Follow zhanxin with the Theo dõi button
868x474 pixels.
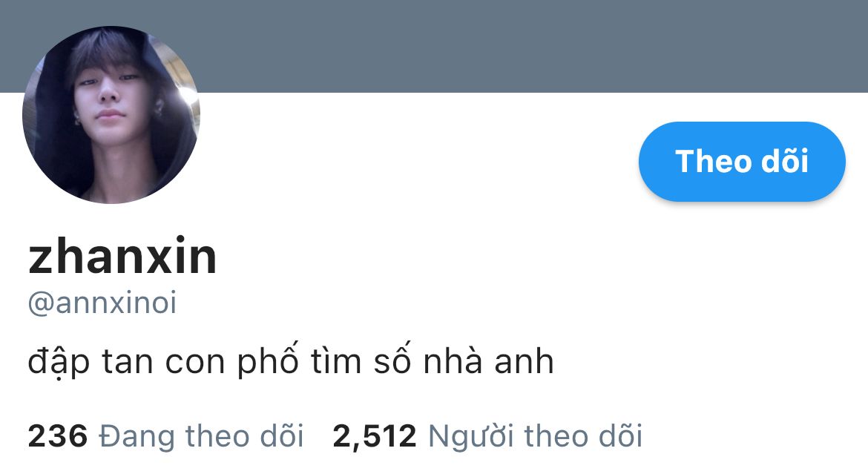tap(742, 161)
